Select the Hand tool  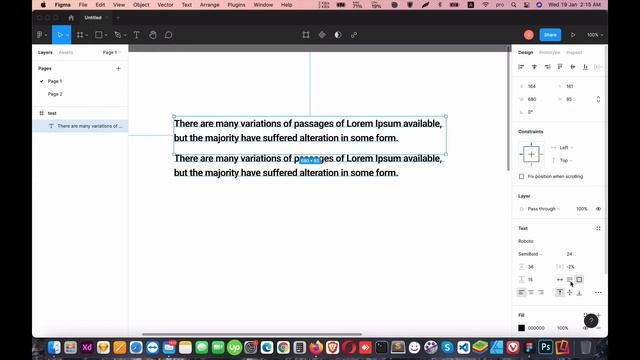click(153, 35)
